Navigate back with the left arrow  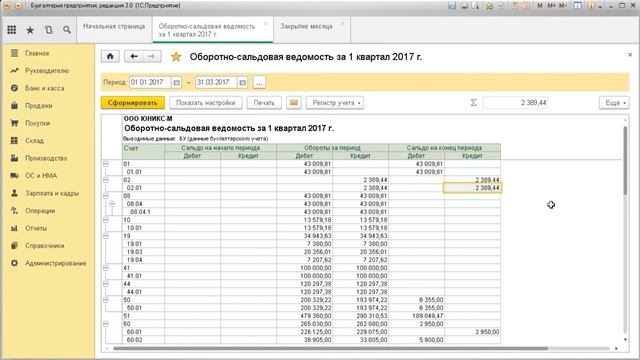pyautogui.click(x=134, y=56)
